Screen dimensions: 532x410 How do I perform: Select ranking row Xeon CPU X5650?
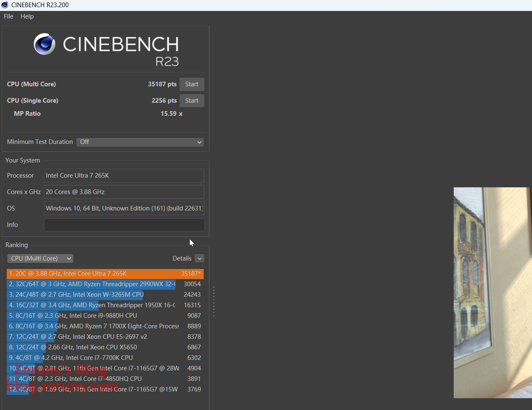pyautogui.click(x=105, y=347)
